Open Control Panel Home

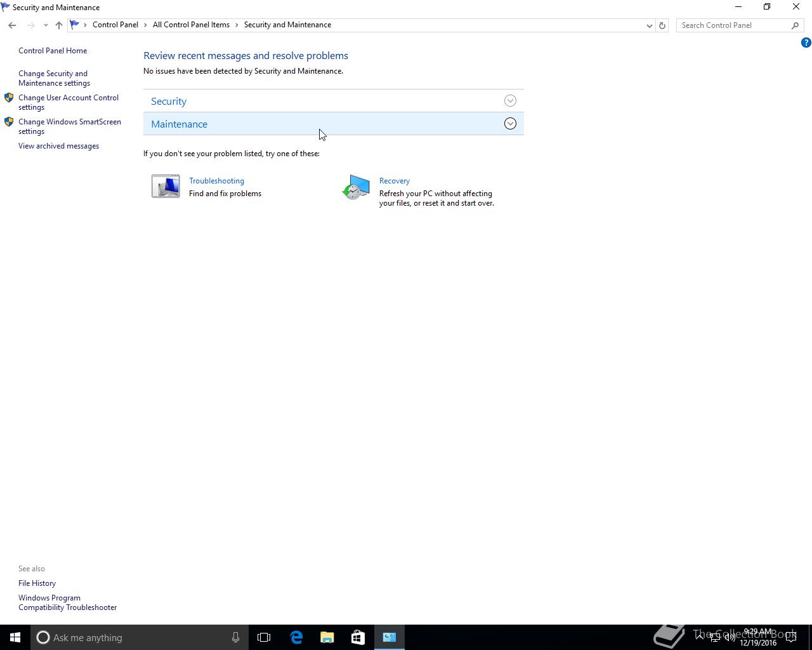pos(53,51)
